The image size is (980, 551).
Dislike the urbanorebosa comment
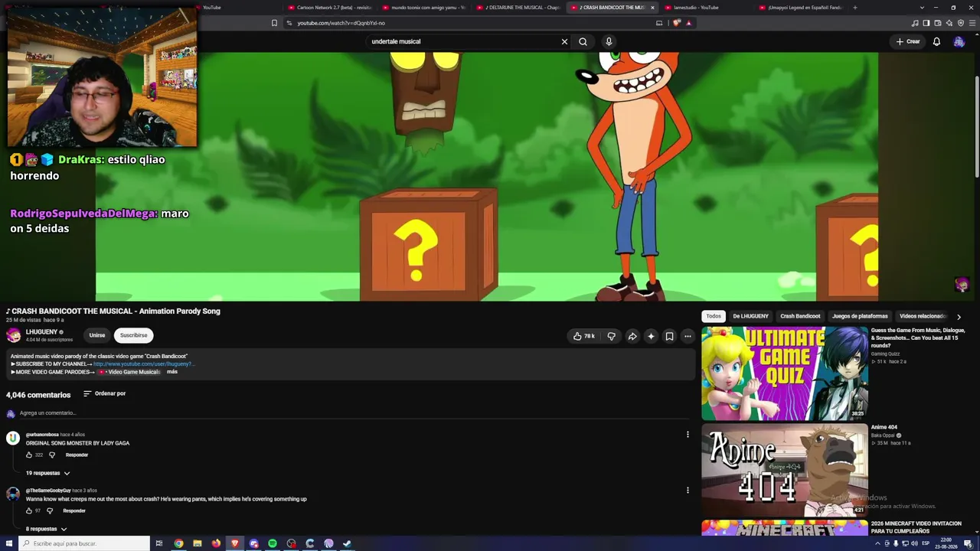point(52,455)
